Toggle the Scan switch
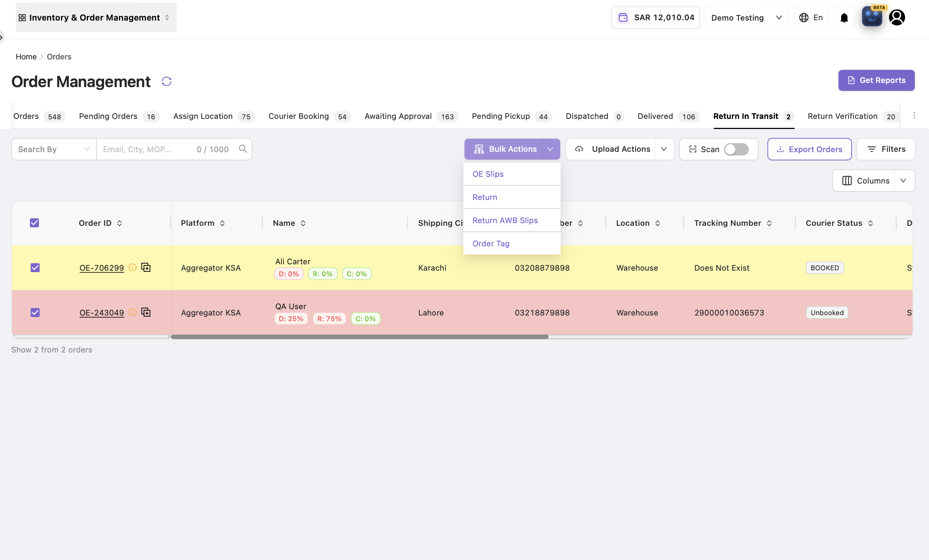929x560 pixels. pos(736,149)
